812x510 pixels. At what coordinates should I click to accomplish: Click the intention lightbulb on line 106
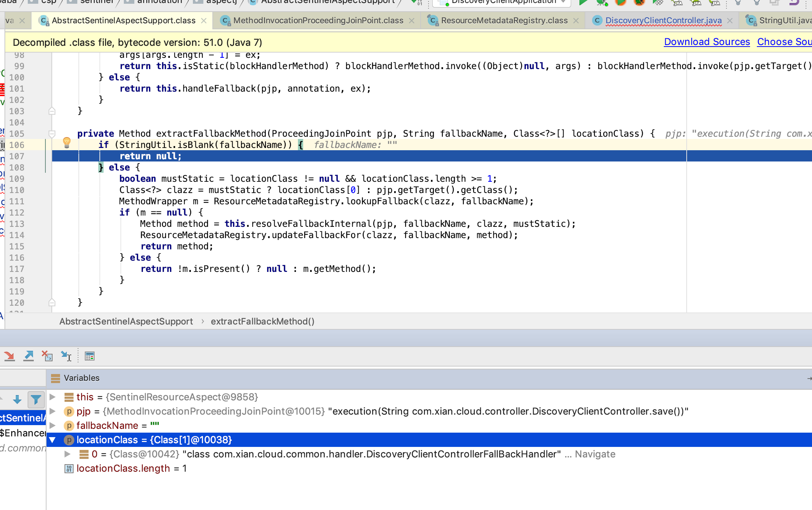pyautogui.click(x=67, y=142)
